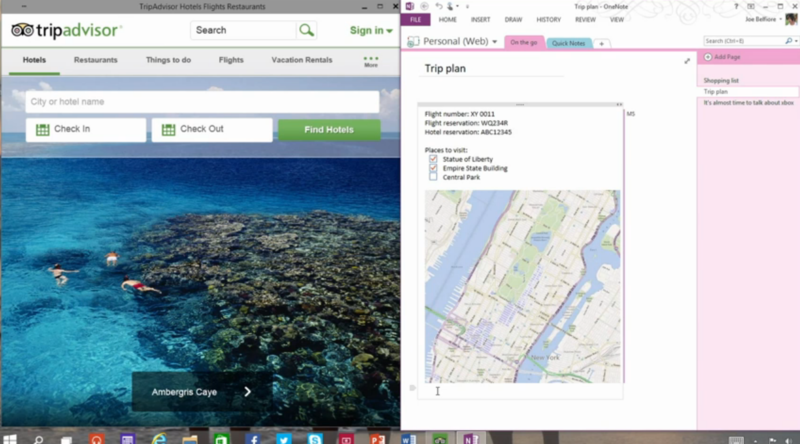Open the touch mode dropdown arrow
This screenshot has height=444, width=800.
tap(457, 7)
